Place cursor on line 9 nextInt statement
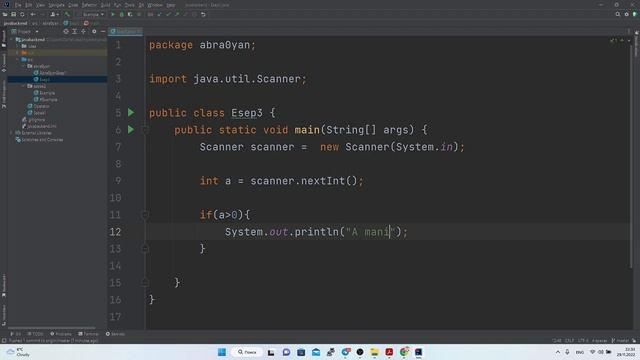 point(281,181)
